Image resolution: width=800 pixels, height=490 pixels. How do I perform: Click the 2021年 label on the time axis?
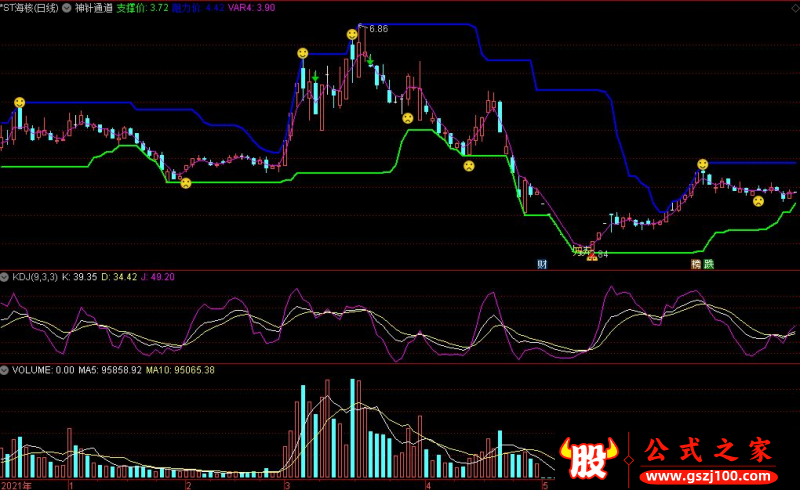(x=16, y=484)
